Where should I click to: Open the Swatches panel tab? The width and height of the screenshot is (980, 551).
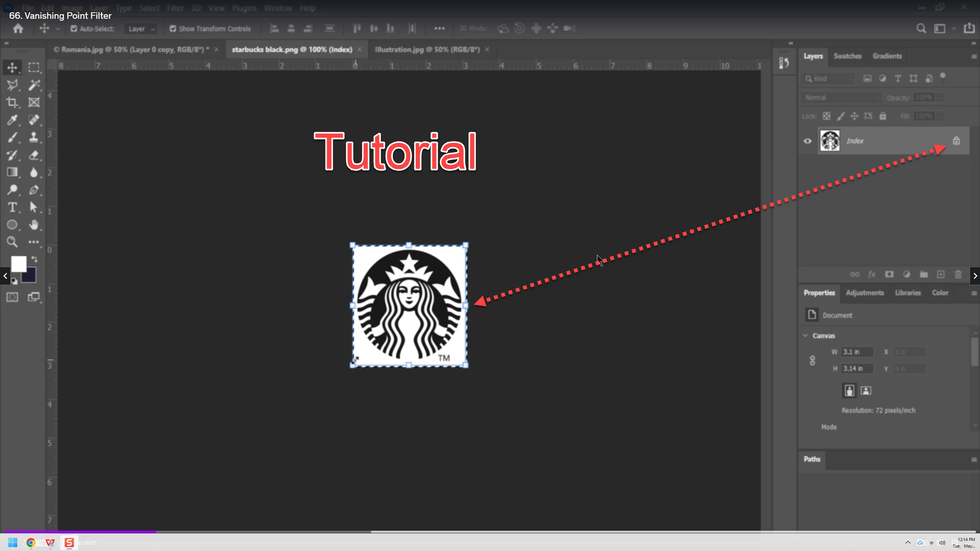click(x=847, y=56)
